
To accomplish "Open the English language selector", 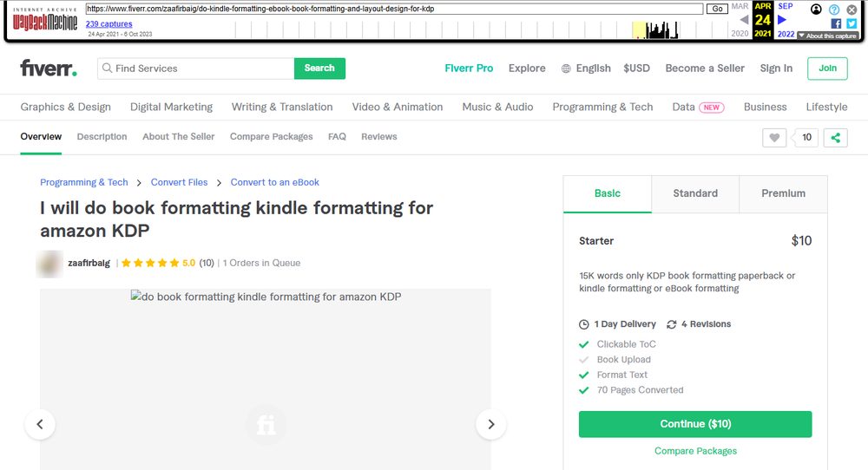I will 586,68.
